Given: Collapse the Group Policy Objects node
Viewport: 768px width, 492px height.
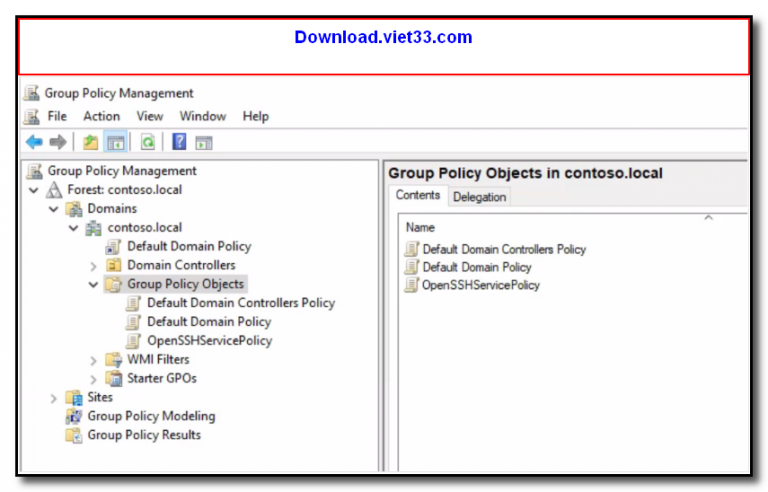Looking at the screenshot, I should pos(94,285).
